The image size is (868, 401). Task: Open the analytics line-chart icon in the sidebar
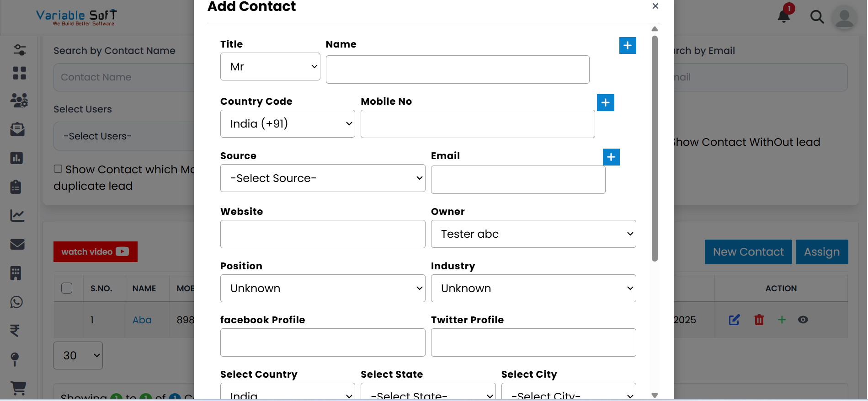[x=17, y=215]
